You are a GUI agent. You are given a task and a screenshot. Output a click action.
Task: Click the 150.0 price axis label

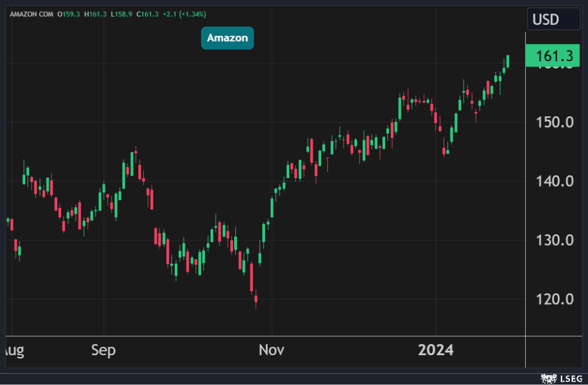pyautogui.click(x=553, y=123)
